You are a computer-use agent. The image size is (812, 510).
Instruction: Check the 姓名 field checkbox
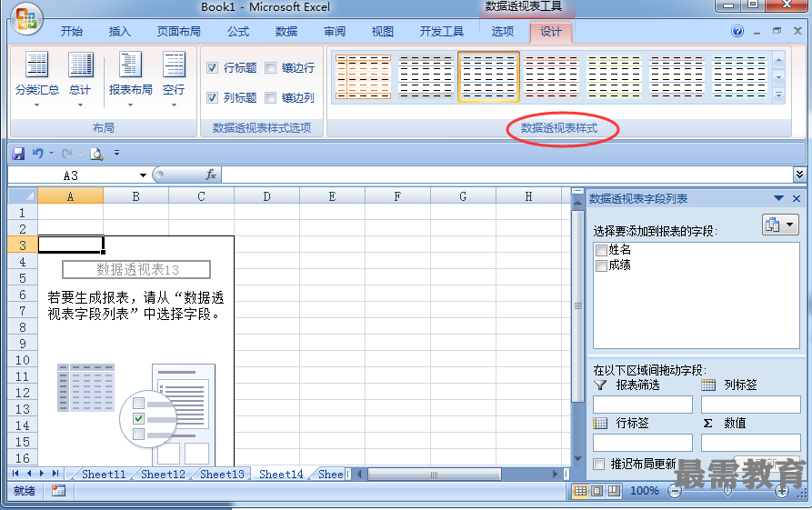pyautogui.click(x=601, y=251)
